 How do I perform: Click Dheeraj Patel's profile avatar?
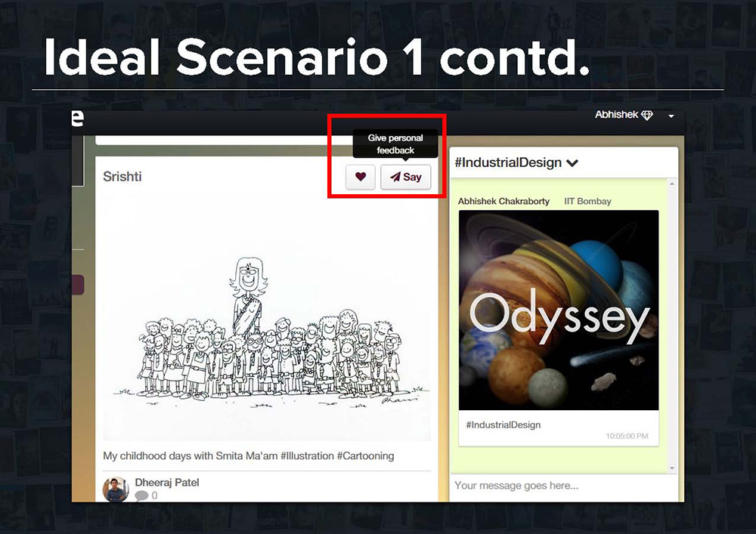(116, 489)
